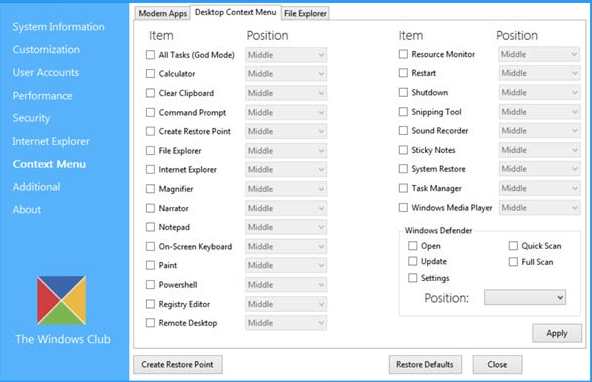This screenshot has width=592, height=382.
Task: Check Windows Media Player checkbox
Action: click(403, 208)
